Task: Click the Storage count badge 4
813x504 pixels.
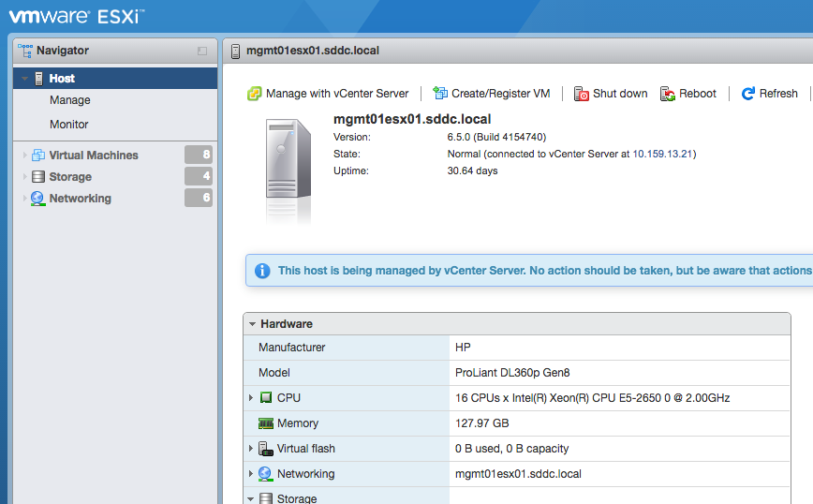Action: [x=199, y=176]
